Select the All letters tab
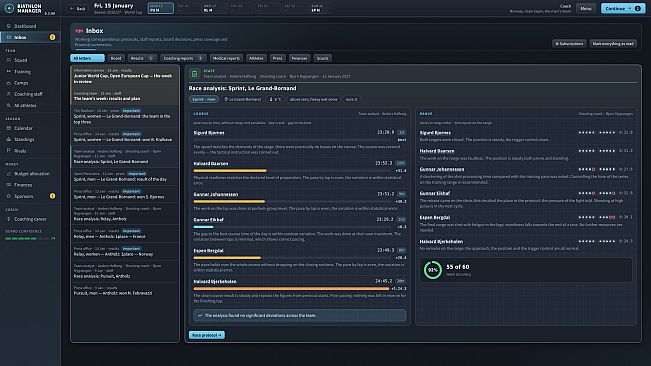The image size is (651, 366). [87, 58]
